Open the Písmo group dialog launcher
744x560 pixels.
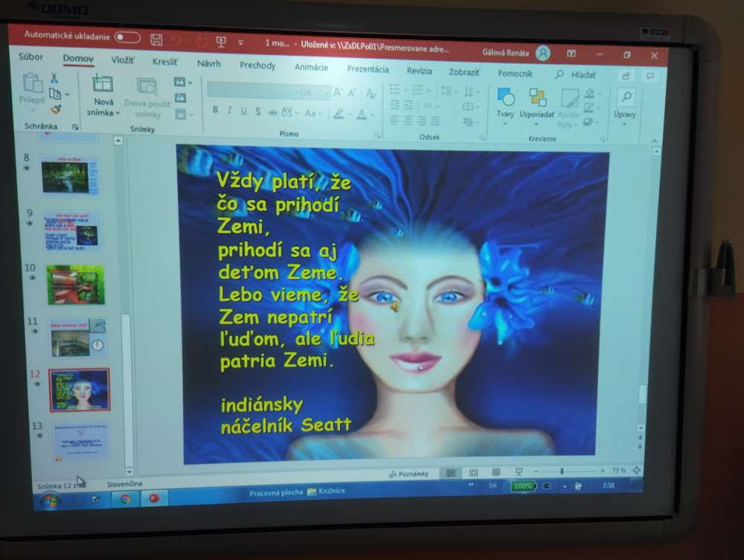pos(378,136)
